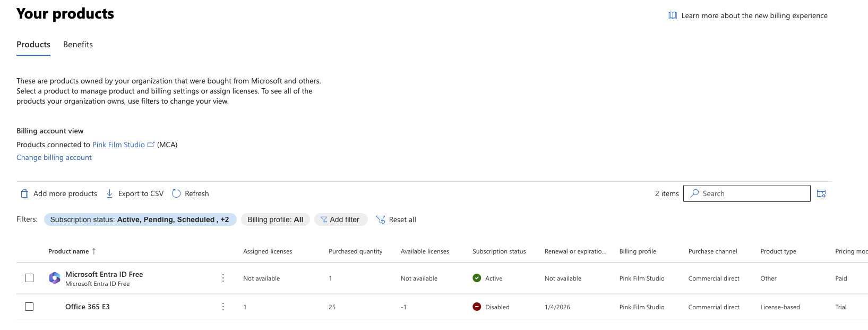Open the Microsoft Entra ID Free product name
The width and height of the screenshot is (868, 330).
[104, 274]
